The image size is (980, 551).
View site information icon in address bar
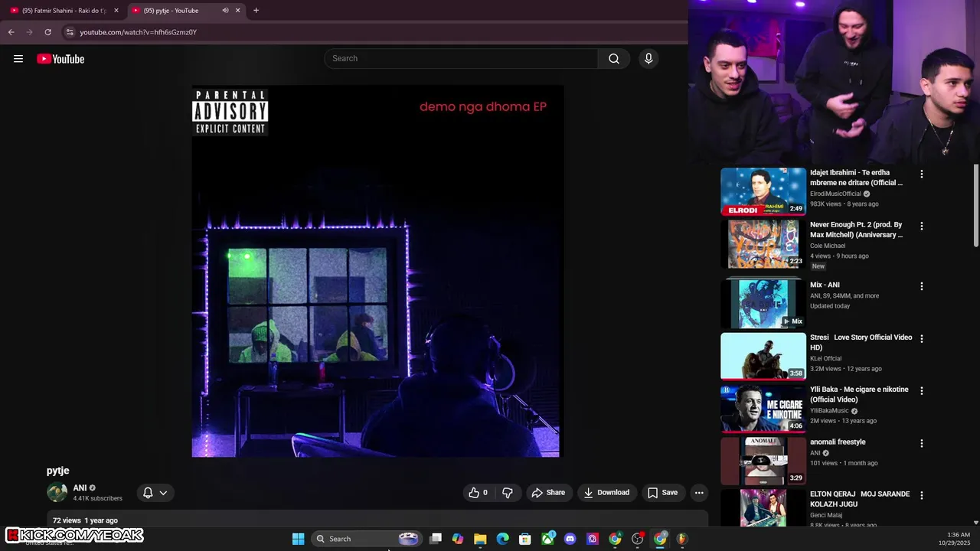pos(69,32)
